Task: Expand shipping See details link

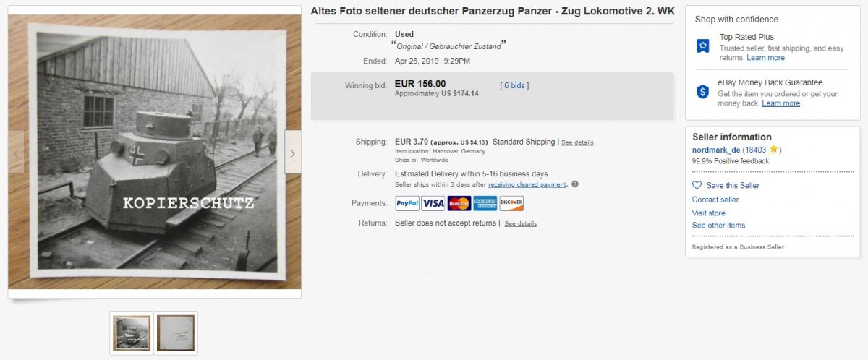Action: [577, 142]
